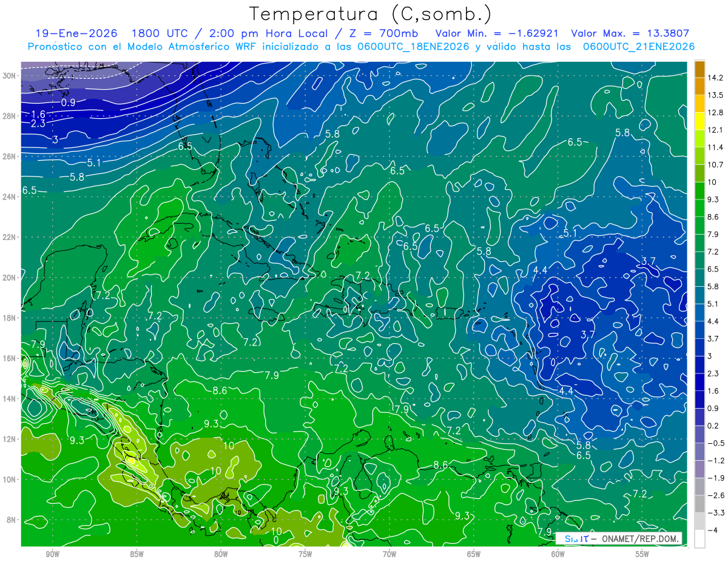Pick the white swatch below -4 in colorbar
The height and width of the screenshot is (562, 728).
pyautogui.click(x=699, y=539)
